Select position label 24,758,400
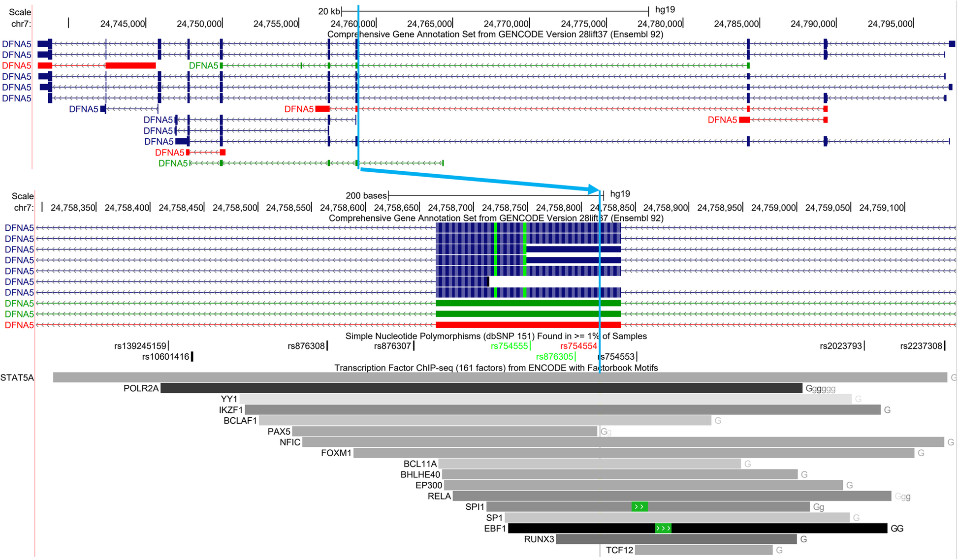Screen dimensions: 958x560 point(127,208)
